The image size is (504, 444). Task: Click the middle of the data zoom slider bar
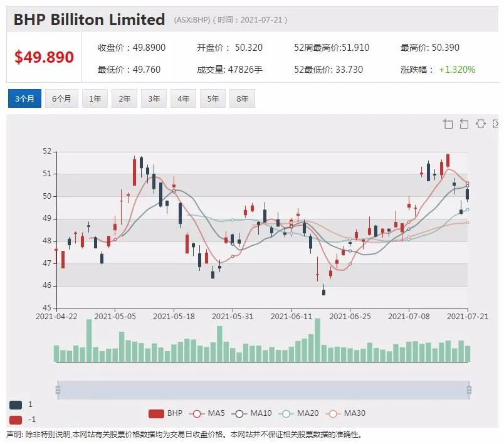click(263, 390)
